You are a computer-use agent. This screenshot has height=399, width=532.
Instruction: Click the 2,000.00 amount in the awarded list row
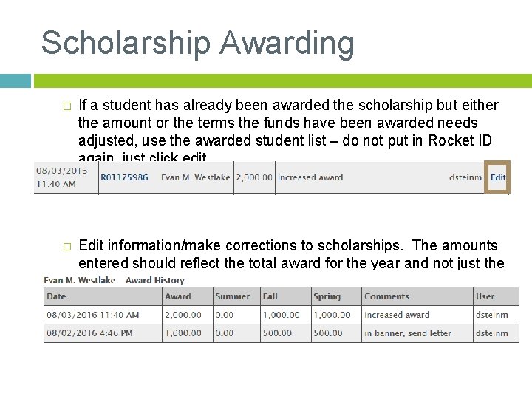click(x=254, y=177)
